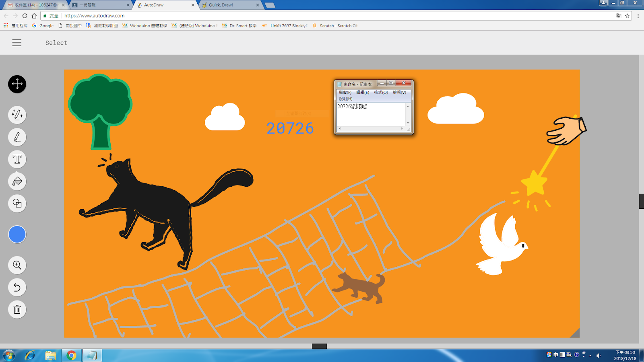The height and width of the screenshot is (362, 644).
Task: Click the translate page icon
Action: [x=619, y=16]
